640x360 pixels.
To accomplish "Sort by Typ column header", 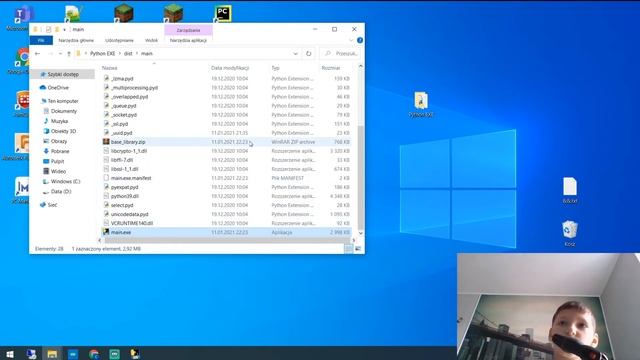I will 276,68.
